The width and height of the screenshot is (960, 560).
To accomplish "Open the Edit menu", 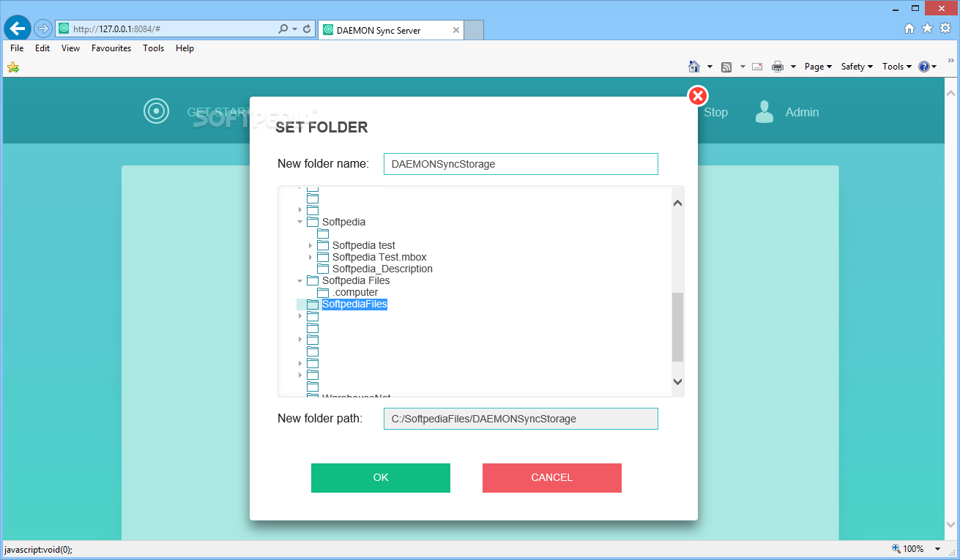I will click(x=42, y=48).
